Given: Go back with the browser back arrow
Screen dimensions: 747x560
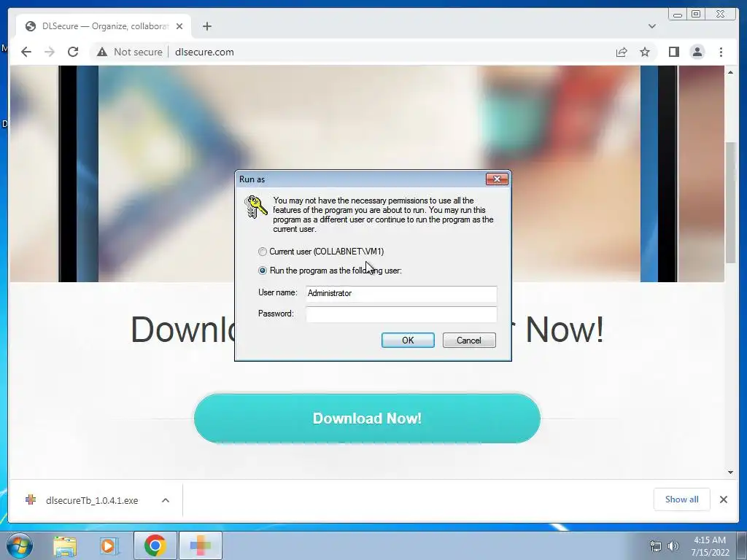Looking at the screenshot, I should click(x=26, y=52).
